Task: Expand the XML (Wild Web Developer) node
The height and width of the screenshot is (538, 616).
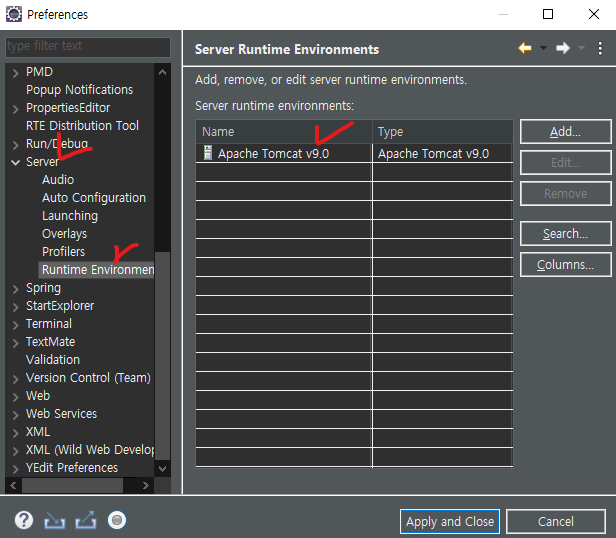Action: pyautogui.click(x=15, y=451)
